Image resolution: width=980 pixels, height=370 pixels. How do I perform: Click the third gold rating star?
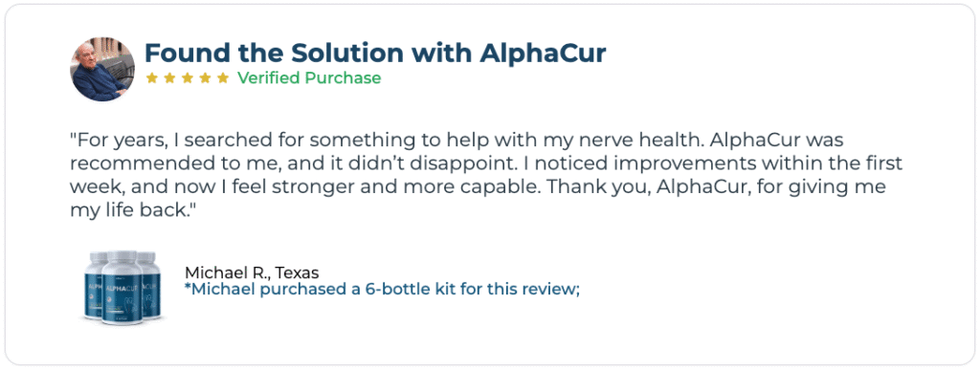pyautogui.click(x=188, y=78)
